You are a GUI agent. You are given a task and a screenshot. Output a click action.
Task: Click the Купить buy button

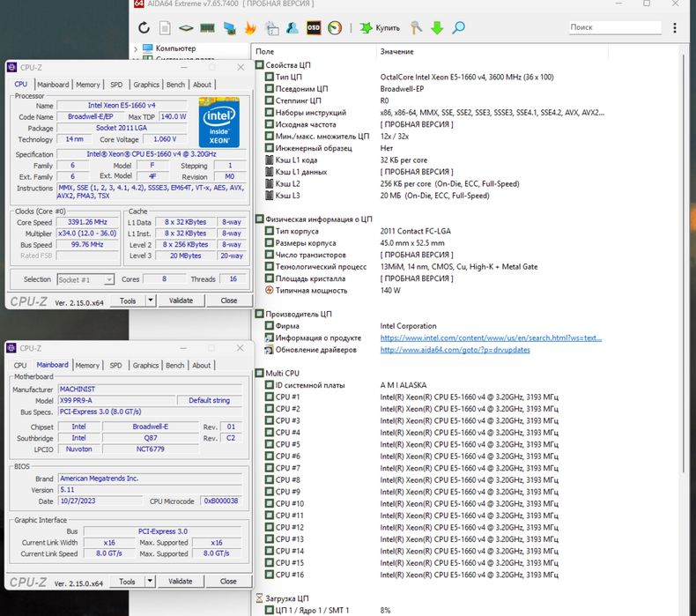(x=380, y=27)
